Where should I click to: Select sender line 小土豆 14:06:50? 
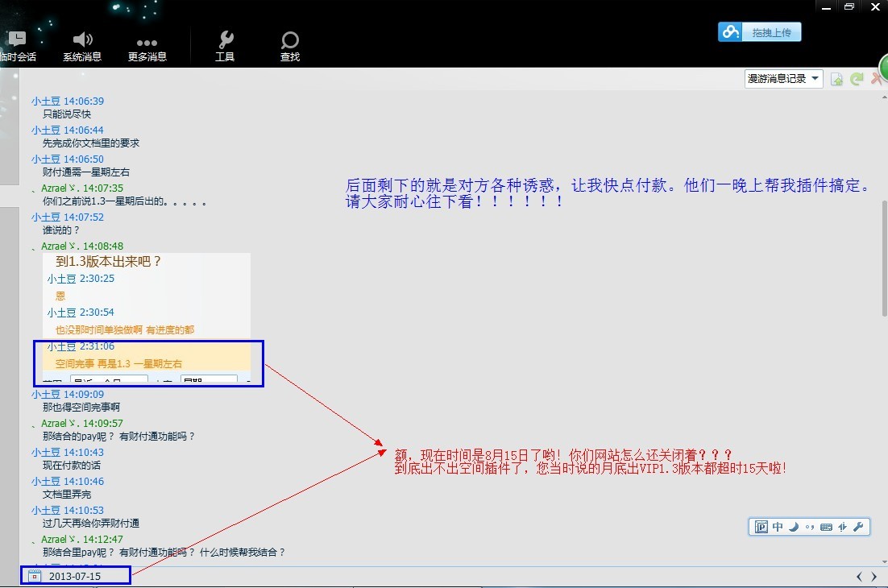68,159
